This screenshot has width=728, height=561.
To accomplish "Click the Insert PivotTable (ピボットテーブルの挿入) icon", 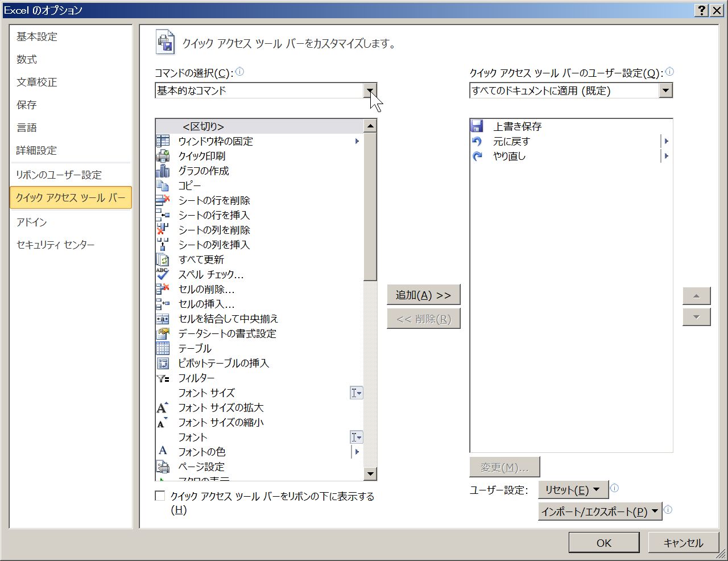I will pyautogui.click(x=163, y=363).
